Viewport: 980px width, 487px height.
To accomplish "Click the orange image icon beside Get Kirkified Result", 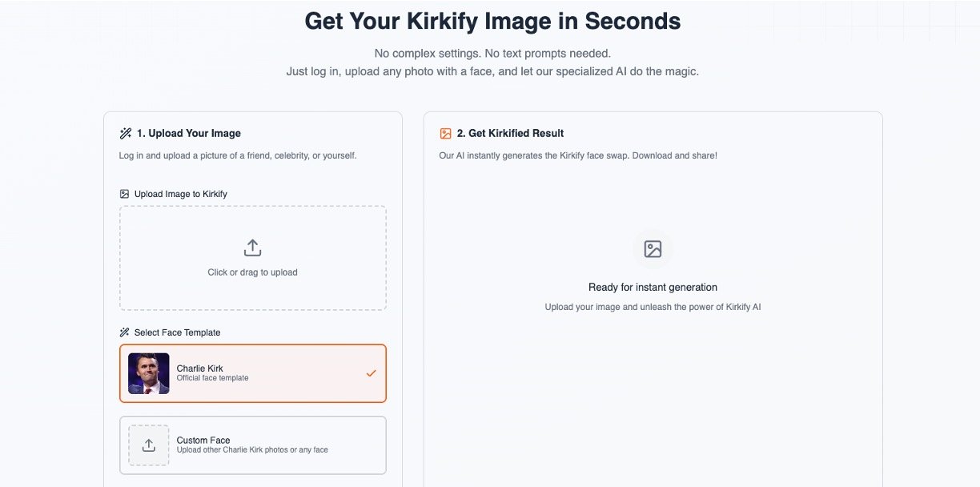I will [446, 134].
